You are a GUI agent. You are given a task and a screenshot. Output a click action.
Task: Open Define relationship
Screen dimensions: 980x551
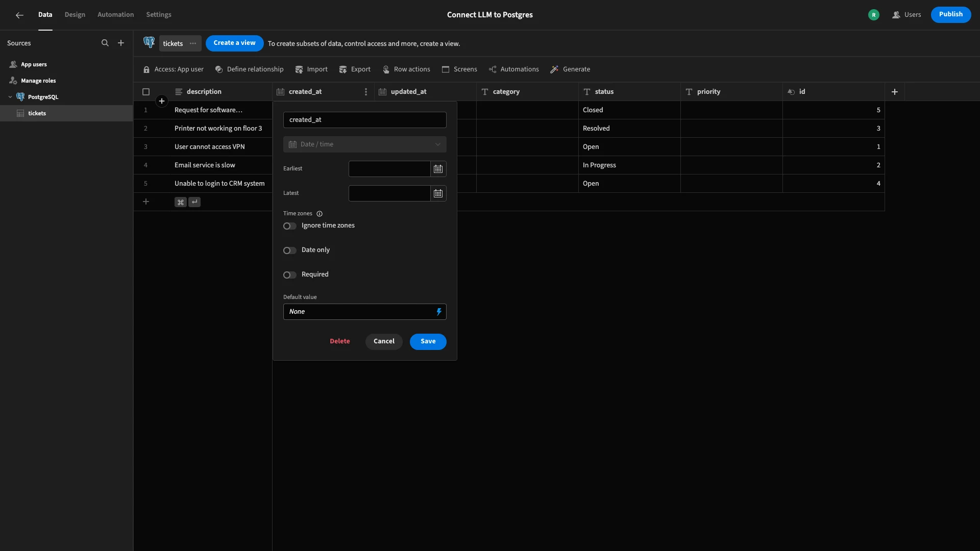pos(249,69)
